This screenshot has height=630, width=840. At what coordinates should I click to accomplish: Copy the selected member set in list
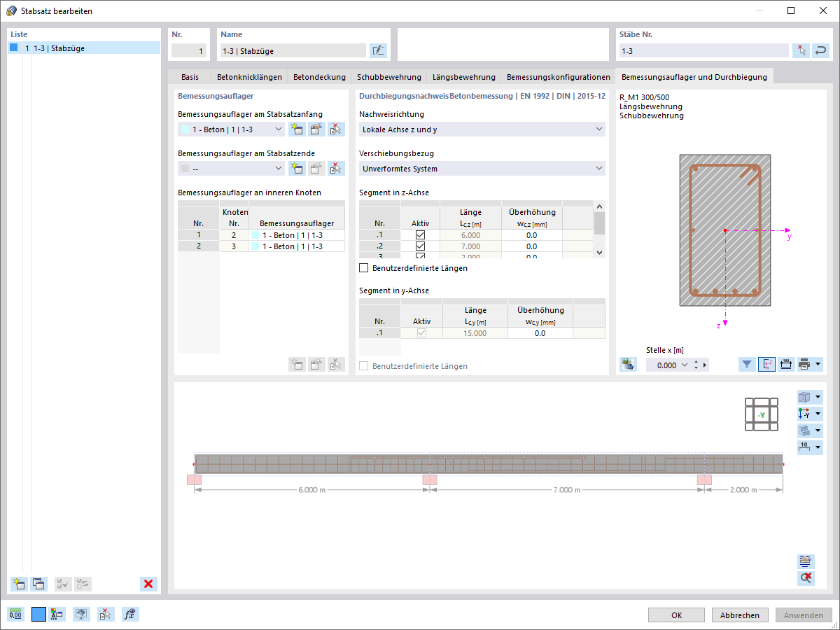pyautogui.click(x=38, y=584)
